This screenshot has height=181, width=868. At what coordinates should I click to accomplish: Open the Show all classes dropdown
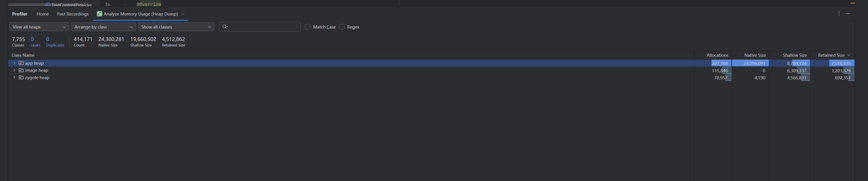176,27
